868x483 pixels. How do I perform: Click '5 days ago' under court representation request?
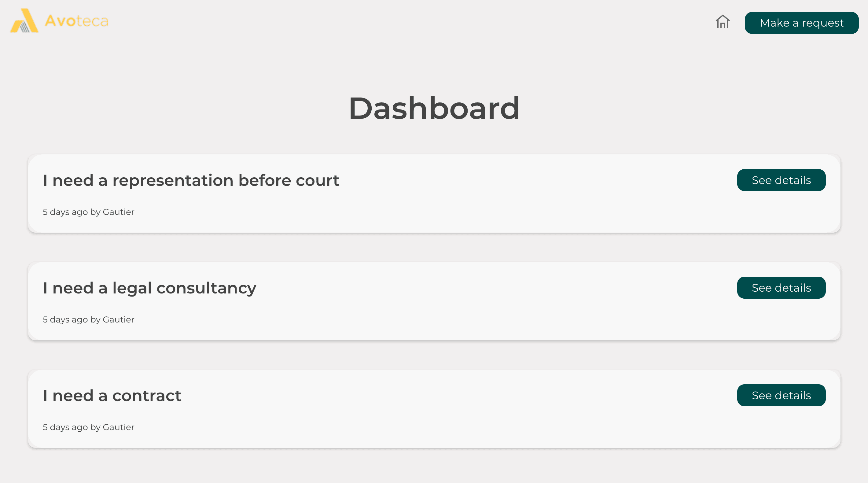pos(65,212)
